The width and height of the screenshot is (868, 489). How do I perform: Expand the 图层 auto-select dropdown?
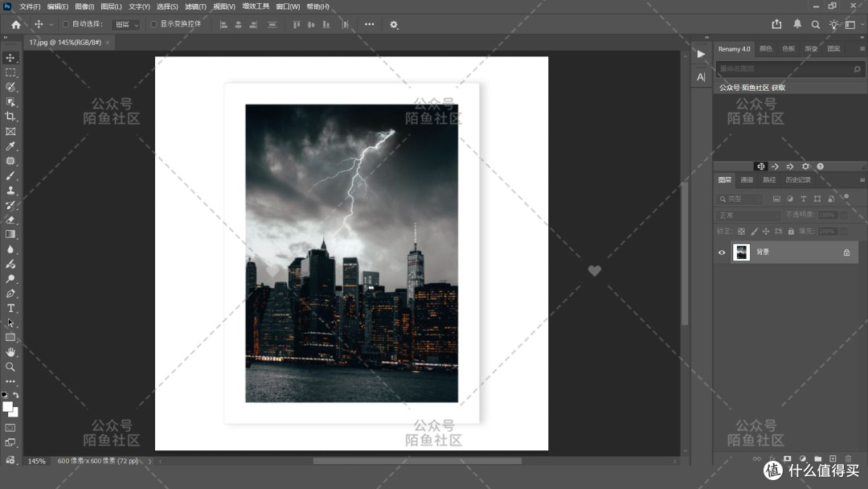126,24
